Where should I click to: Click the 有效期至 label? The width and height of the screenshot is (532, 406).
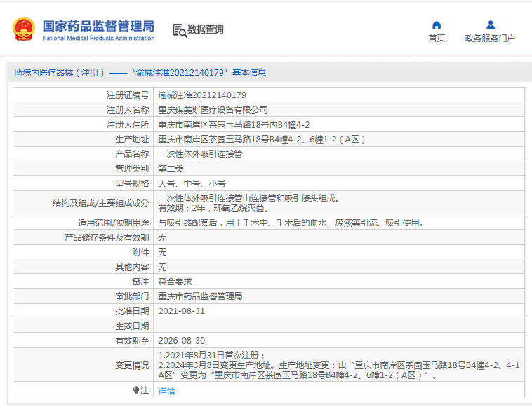(132, 341)
